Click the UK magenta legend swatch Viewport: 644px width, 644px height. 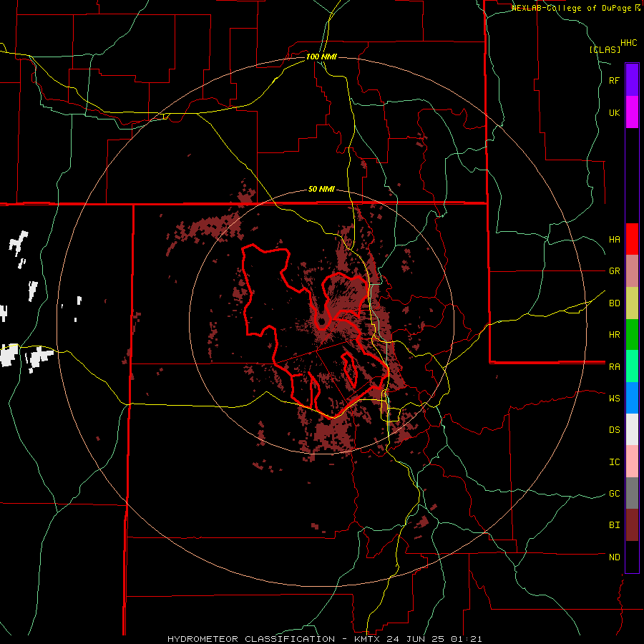pos(632,112)
